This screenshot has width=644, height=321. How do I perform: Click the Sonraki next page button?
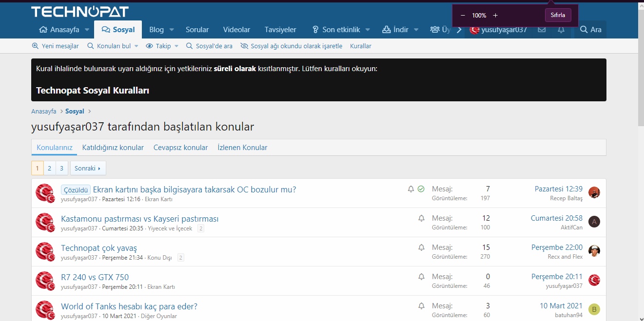pos(88,168)
